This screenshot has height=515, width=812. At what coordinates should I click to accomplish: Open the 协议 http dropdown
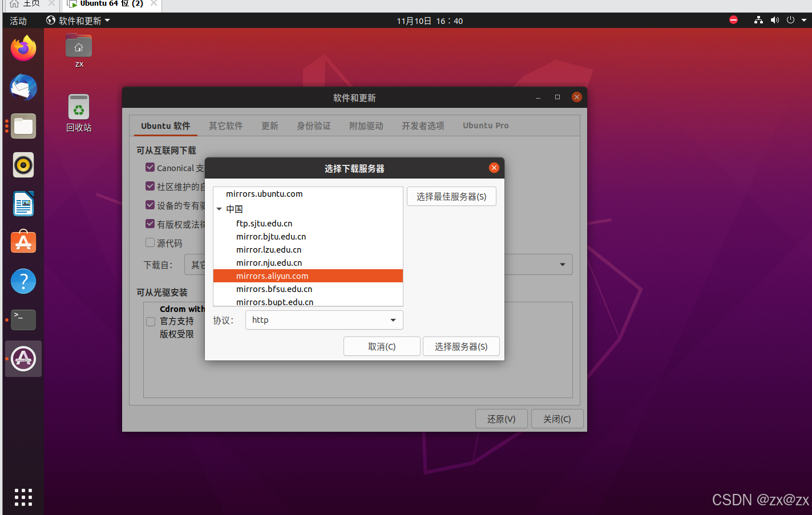tap(324, 320)
